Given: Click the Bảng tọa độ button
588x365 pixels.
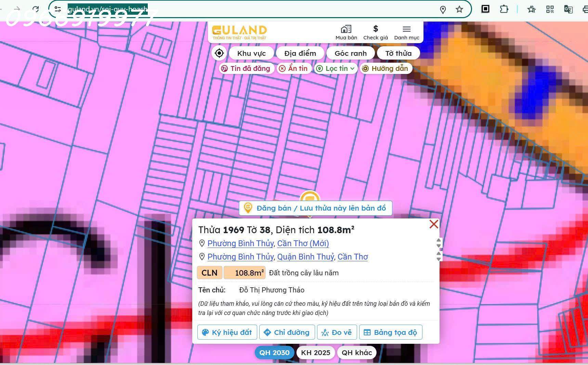Looking at the screenshot, I should tap(391, 332).
